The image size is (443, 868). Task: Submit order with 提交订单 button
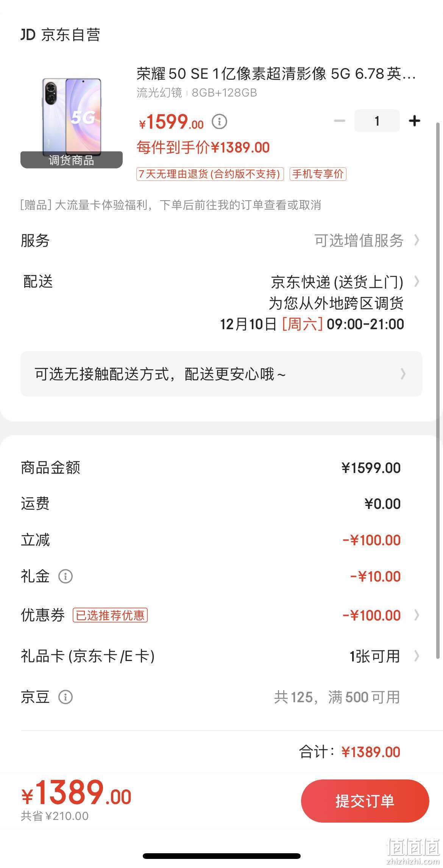(365, 801)
